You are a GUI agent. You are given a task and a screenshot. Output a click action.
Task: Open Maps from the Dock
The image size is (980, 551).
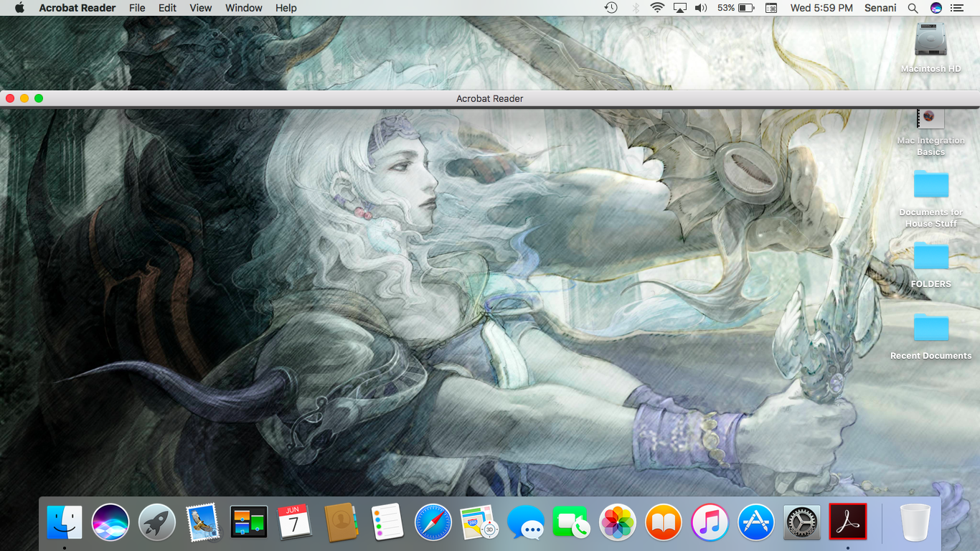(479, 522)
